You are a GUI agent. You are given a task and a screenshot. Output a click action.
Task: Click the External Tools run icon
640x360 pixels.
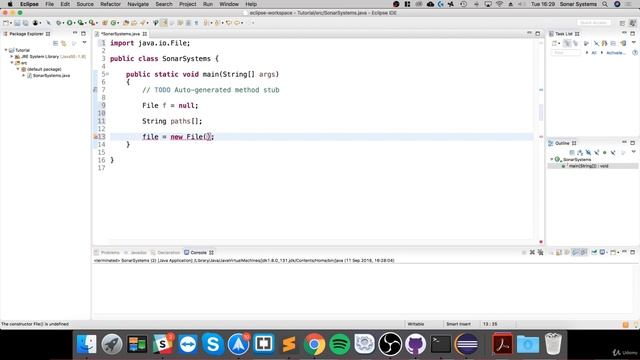92,23
